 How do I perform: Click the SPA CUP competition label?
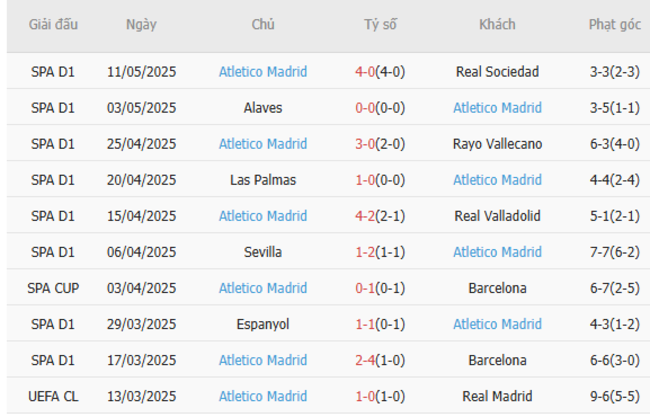(53, 288)
